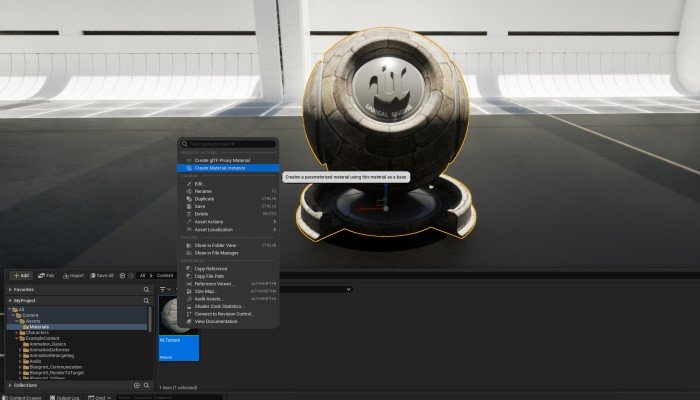Select Save in the context menu

click(x=228, y=207)
